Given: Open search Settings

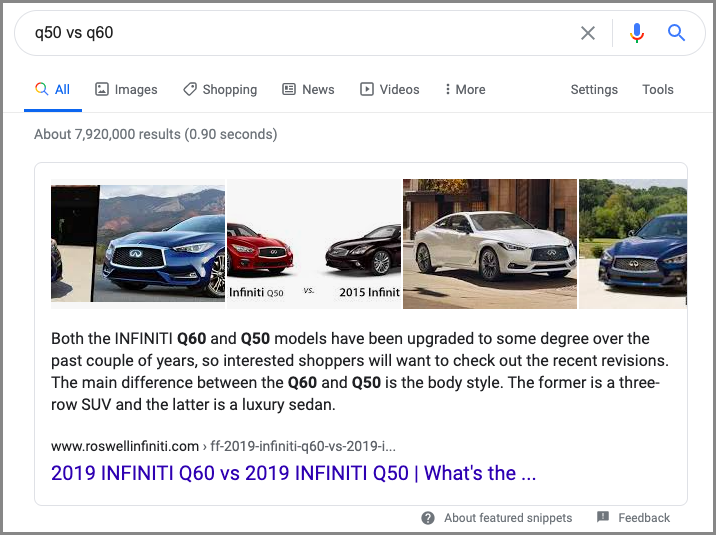Looking at the screenshot, I should (x=594, y=89).
